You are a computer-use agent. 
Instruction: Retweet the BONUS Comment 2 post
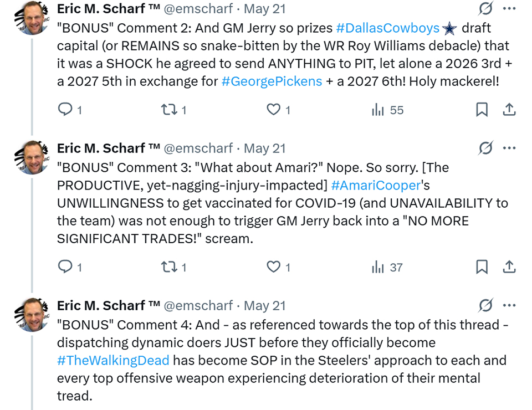coord(169,110)
